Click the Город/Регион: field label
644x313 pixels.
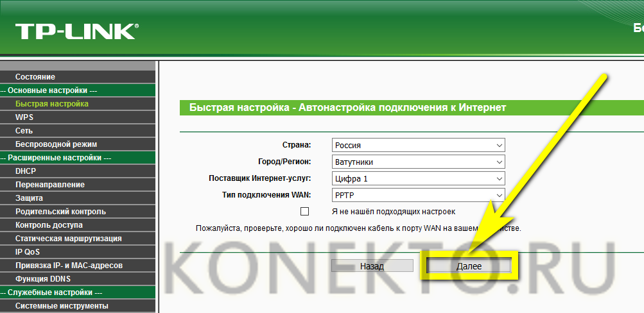tap(284, 162)
